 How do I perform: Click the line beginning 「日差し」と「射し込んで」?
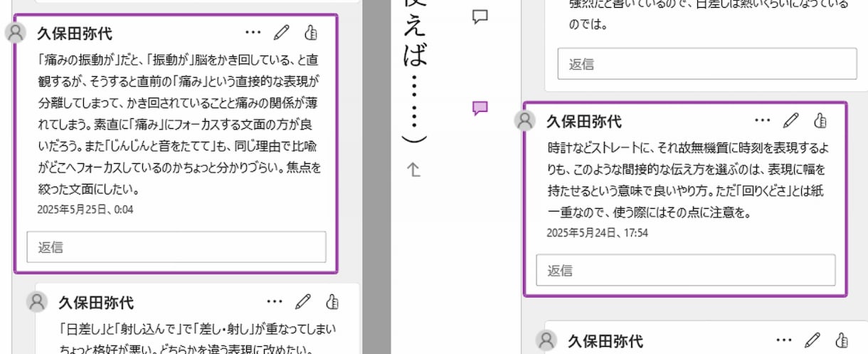coord(197,330)
